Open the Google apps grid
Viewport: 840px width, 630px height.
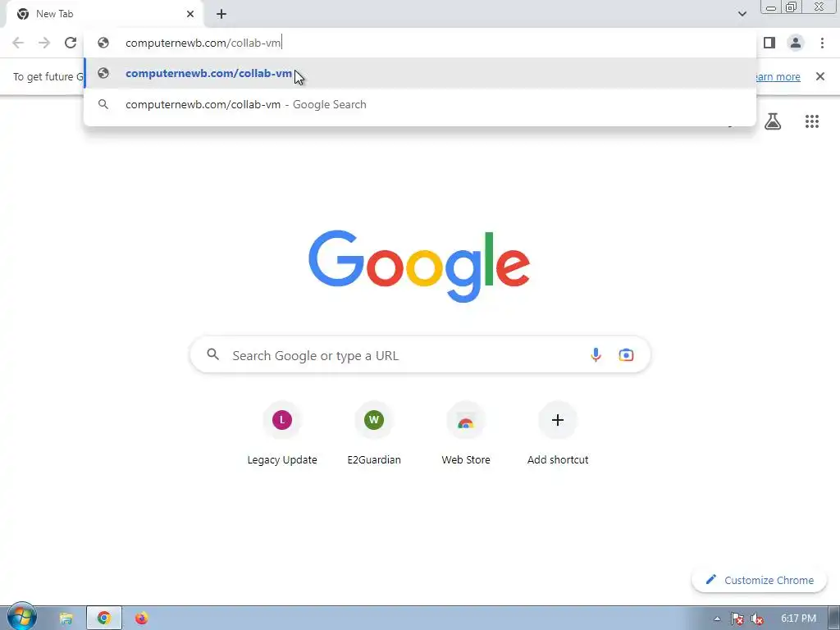click(811, 121)
